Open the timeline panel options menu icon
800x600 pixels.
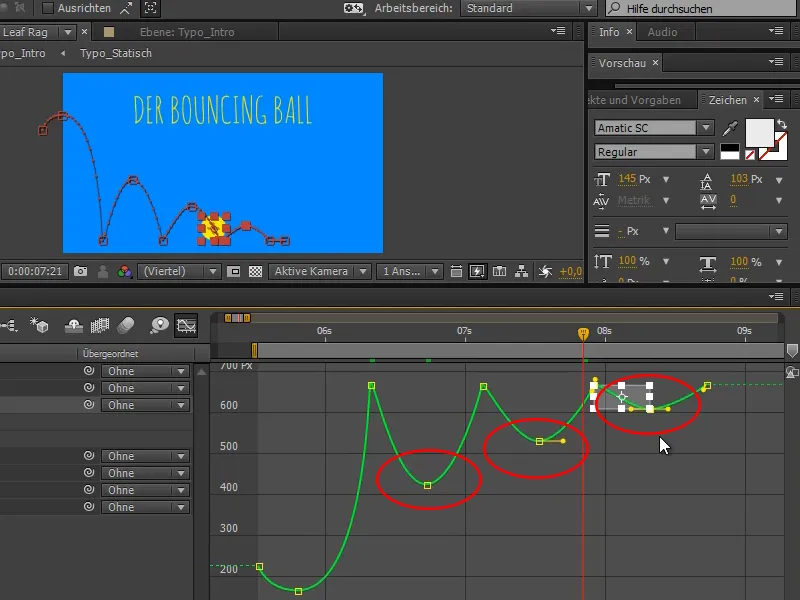click(x=776, y=296)
